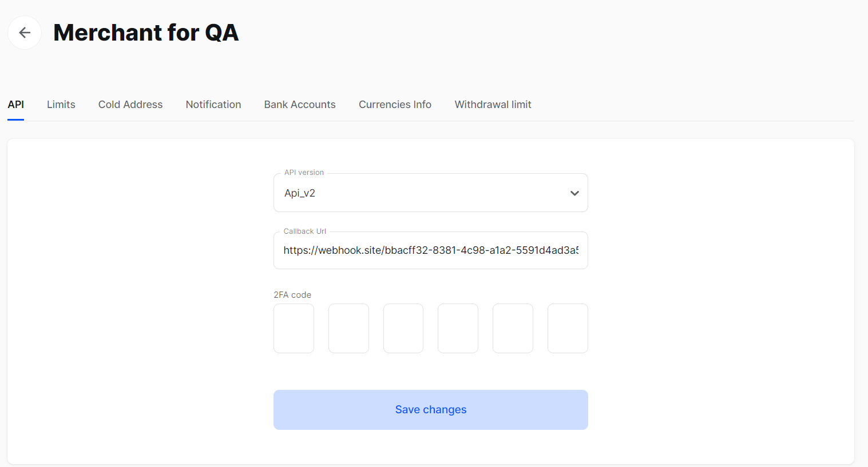Open the Notification tab
The image size is (868, 467).
click(x=213, y=105)
